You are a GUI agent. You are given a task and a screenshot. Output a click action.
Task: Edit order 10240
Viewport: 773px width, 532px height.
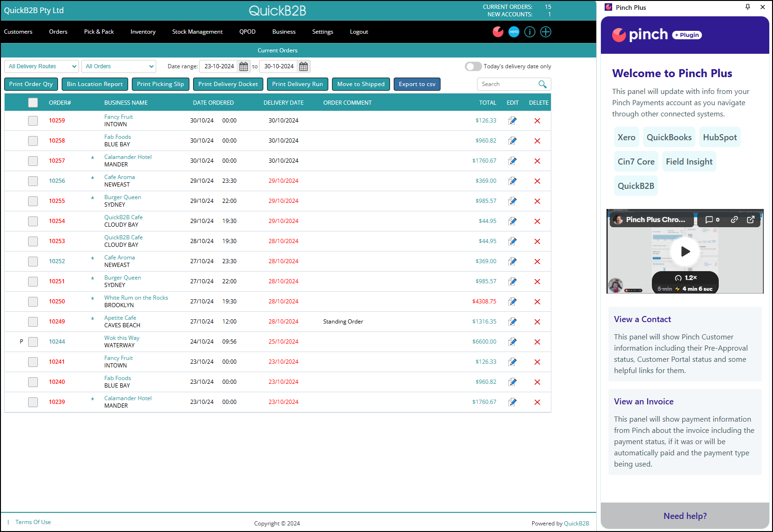click(x=513, y=382)
